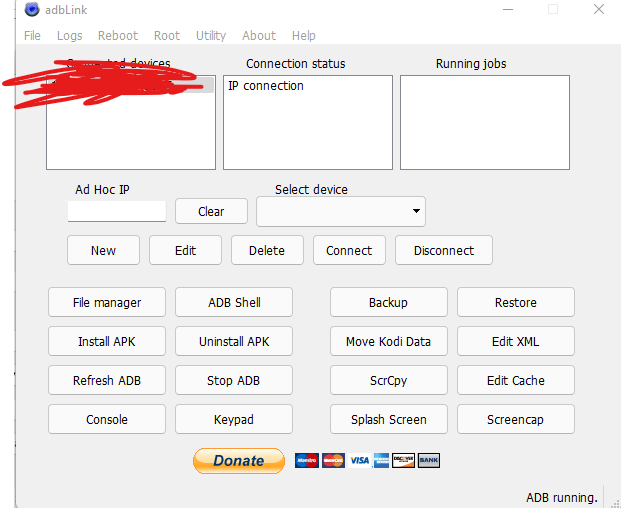Image resolution: width=621 pixels, height=508 pixels.
Task: Click the BANK payment icon
Action: [429, 460]
